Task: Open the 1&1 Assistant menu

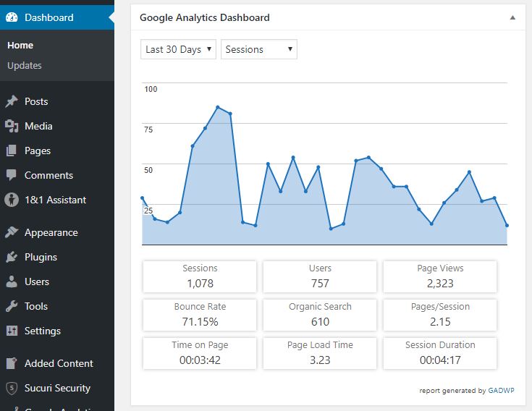Action: click(x=57, y=200)
